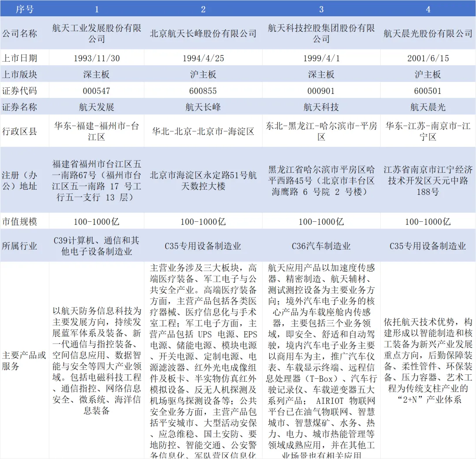Select column header number 3
476x459 pixels.
(321, 9)
